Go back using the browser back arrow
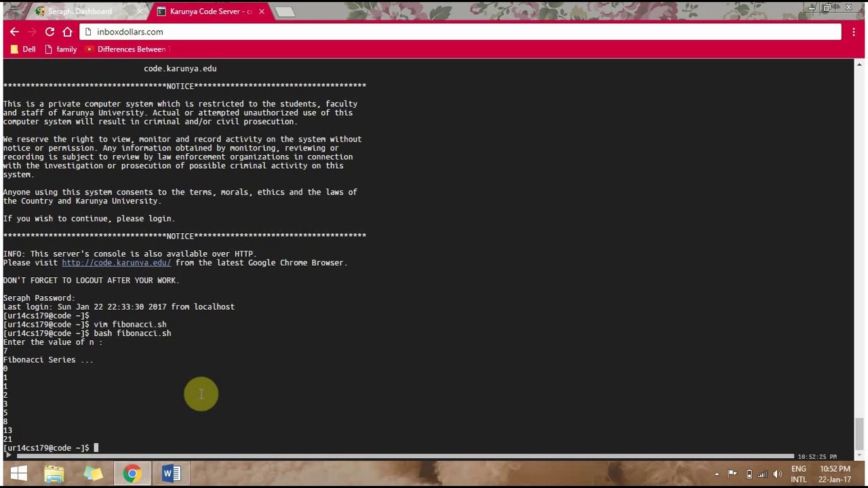This screenshot has height=488, width=868. click(14, 32)
